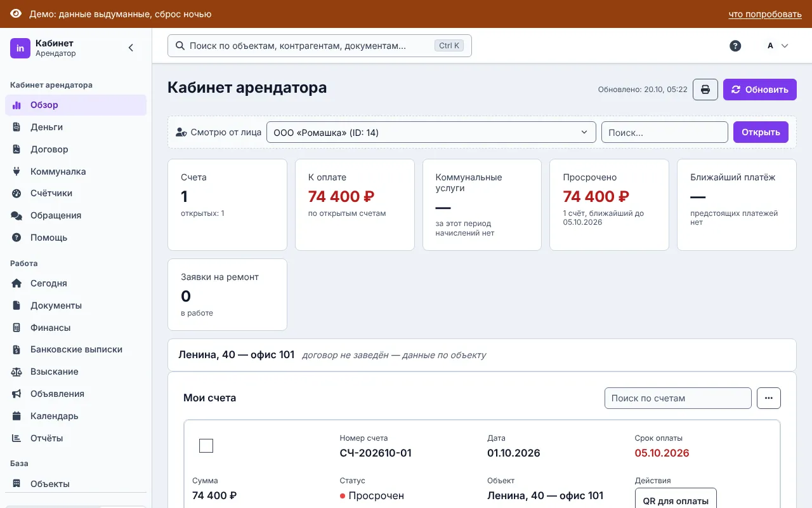Image resolution: width=812 pixels, height=508 pixels.
Task: Open the Помощь menu item
Action: (x=75, y=237)
